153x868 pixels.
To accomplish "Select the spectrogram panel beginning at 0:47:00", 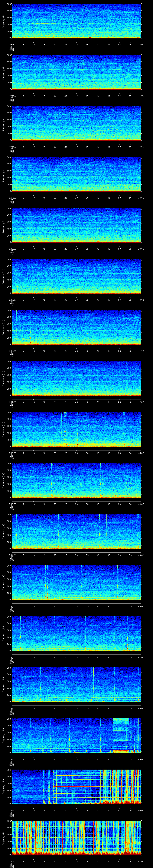I will [x=76, y=684].
